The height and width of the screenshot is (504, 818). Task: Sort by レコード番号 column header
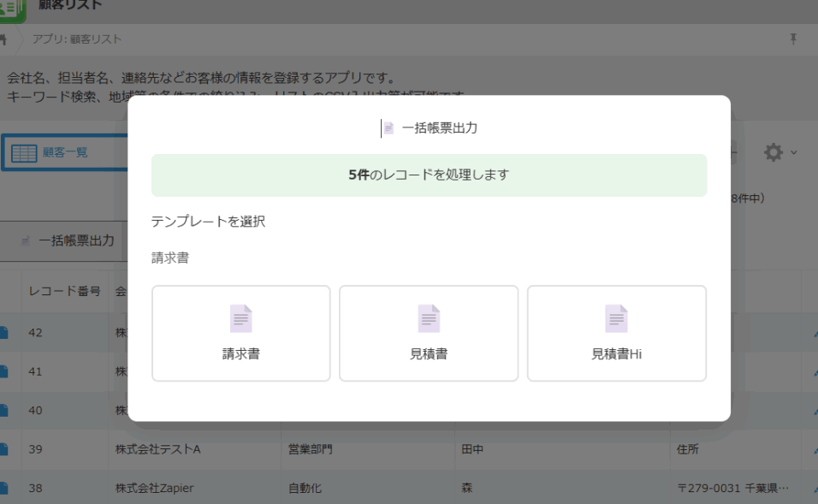click(x=64, y=290)
